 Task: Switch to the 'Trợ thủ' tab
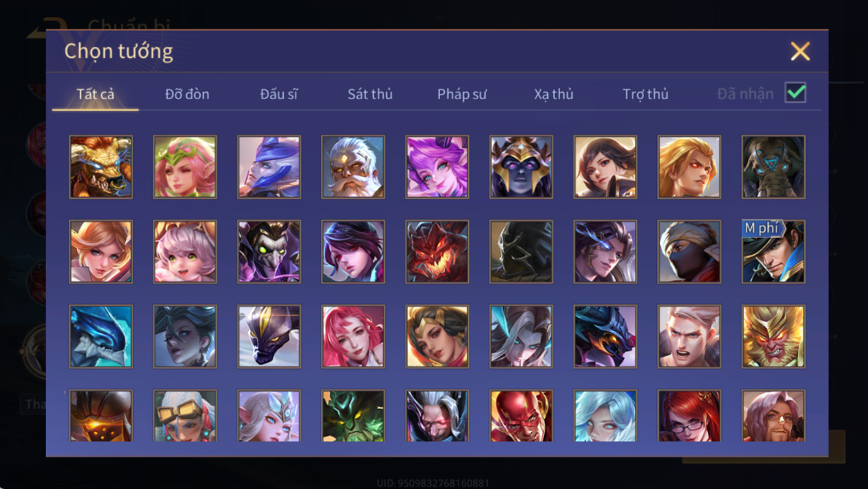coord(646,94)
